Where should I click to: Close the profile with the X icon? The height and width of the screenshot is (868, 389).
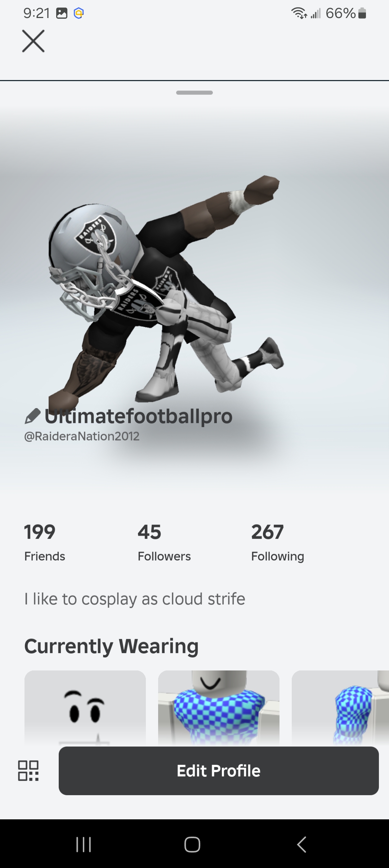pyautogui.click(x=33, y=41)
